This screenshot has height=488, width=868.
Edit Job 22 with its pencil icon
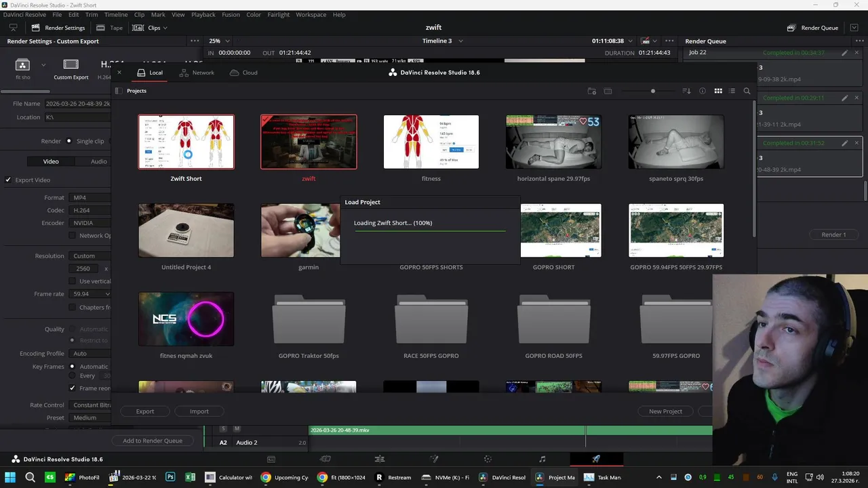[844, 52]
